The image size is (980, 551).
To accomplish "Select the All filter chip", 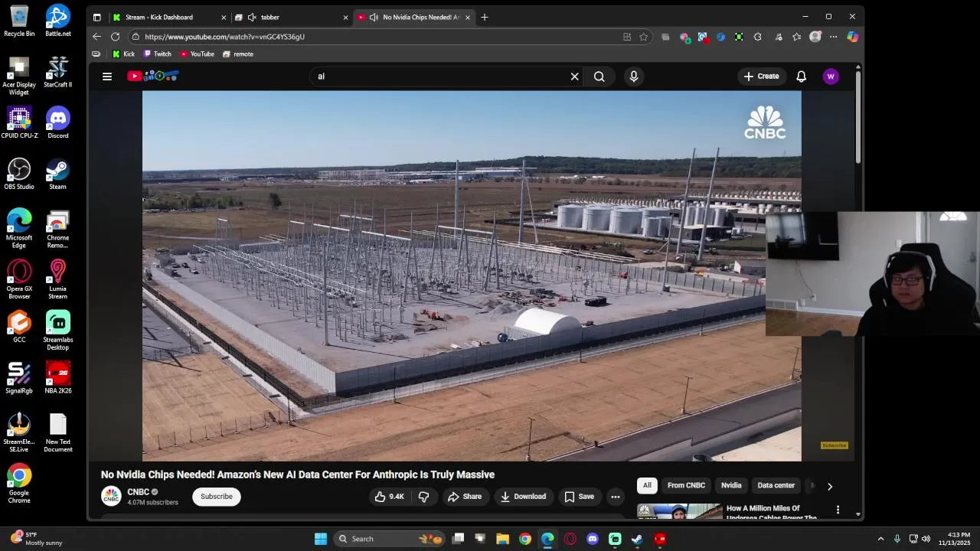I will [647, 485].
